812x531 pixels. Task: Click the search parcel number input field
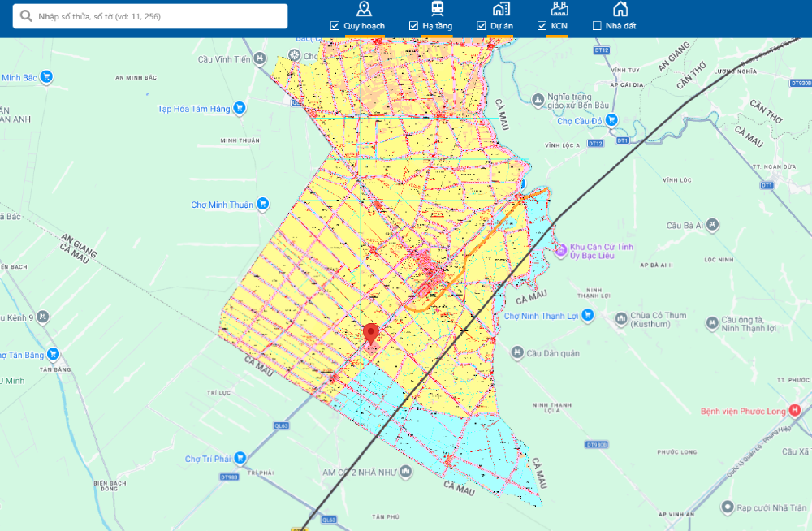[x=158, y=16]
